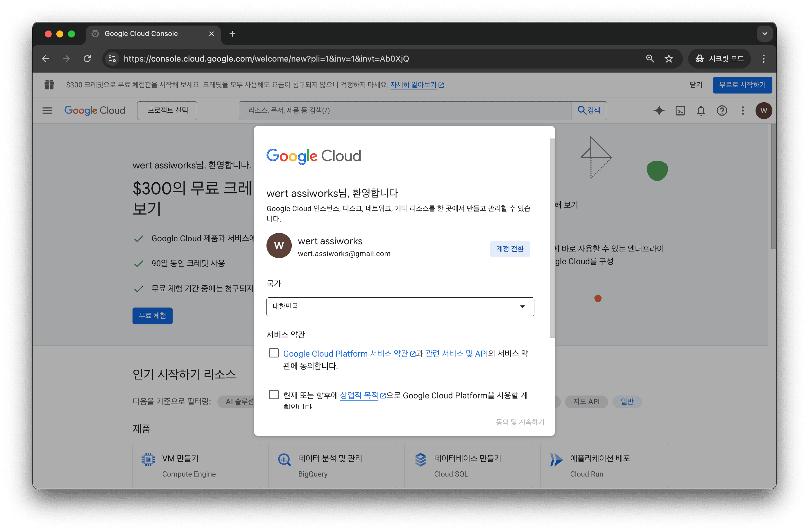Click the W account avatar in header
This screenshot has height=532, width=809.
764,111
